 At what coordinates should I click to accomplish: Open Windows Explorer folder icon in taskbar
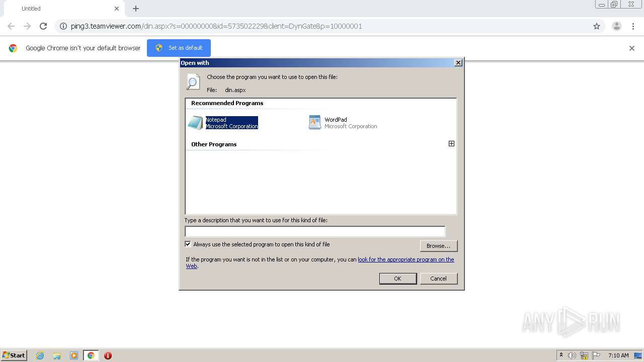click(57, 355)
